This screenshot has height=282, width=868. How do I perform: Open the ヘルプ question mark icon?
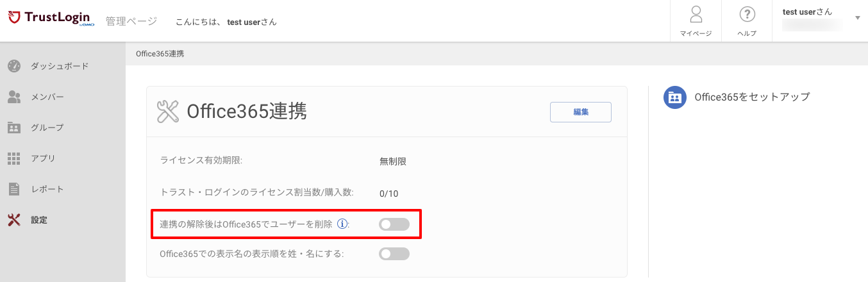(x=747, y=15)
